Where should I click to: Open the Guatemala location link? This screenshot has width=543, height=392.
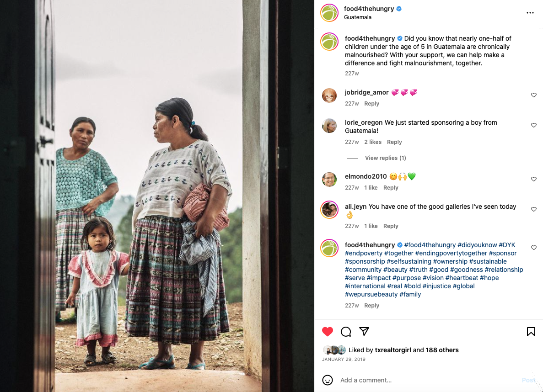[357, 17]
